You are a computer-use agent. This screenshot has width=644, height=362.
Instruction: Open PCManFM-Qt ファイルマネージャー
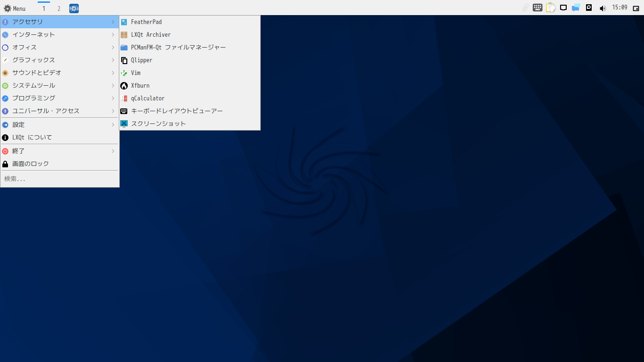pyautogui.click(x=190, y=47)
